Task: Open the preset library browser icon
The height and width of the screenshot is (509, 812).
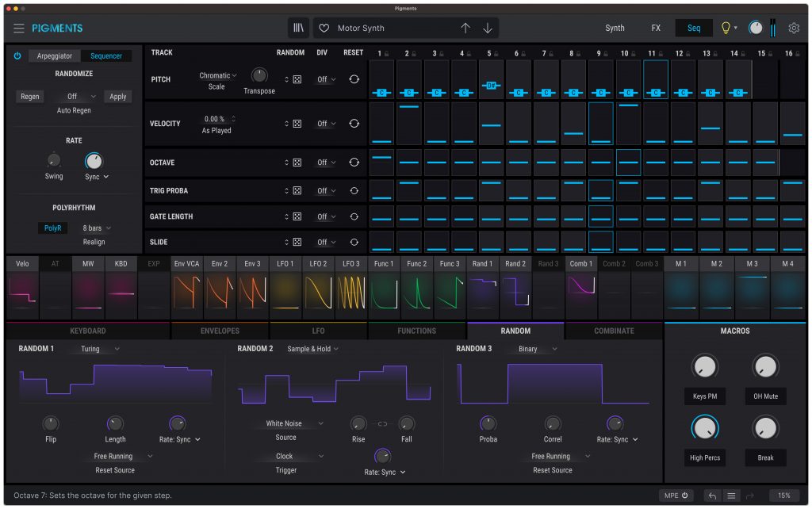Action: pos(298,27)
